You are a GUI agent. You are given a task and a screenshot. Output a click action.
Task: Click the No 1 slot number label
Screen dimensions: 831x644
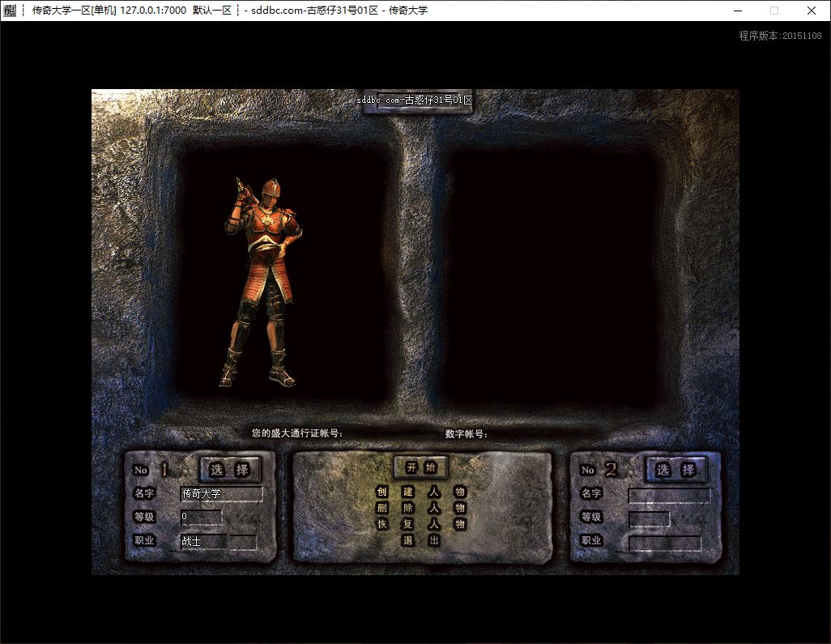[x=151, y=470]
